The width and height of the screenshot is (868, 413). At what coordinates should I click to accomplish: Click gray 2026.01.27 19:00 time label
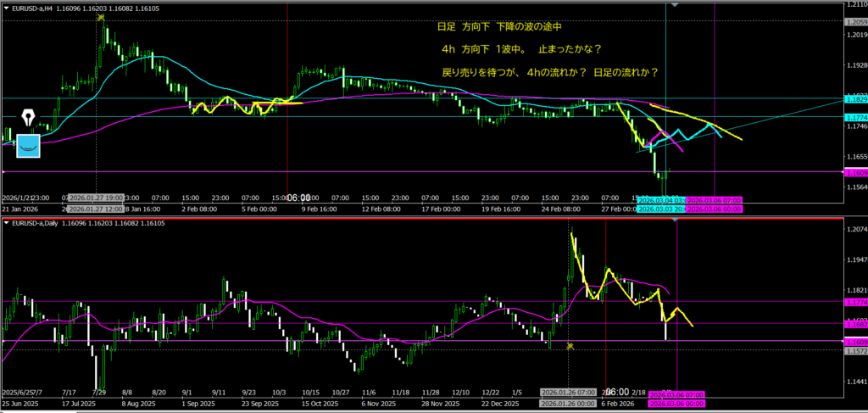[97, 200]
